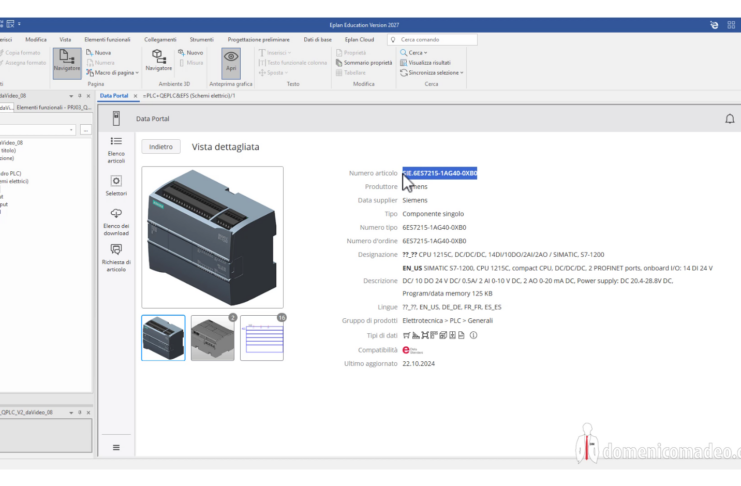Viewport: 741px width, 486px height.
Task: Click Visualizza risultati
Action: point(425,62)
